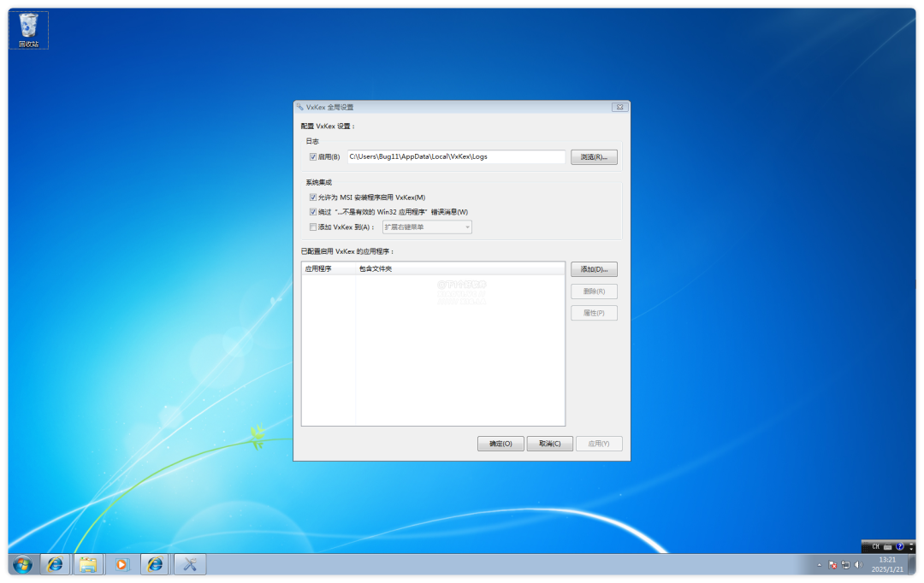This screenshot has height=583, width=924.
Task: Enable the 添加 VxKex 到 checkbox
Action: (313, 227)
